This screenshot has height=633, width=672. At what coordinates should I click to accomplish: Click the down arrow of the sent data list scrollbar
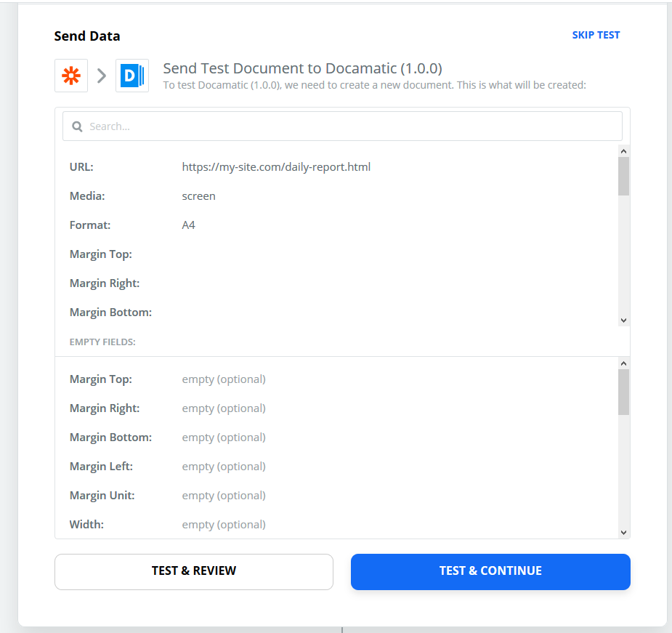click(623, 320)
